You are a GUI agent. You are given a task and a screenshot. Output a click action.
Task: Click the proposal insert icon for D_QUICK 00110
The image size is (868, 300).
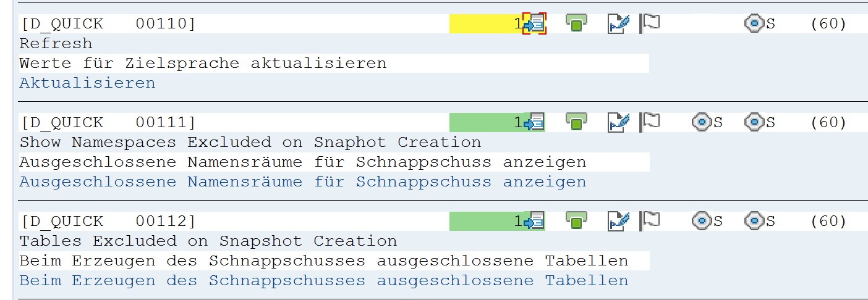[534, 23]
